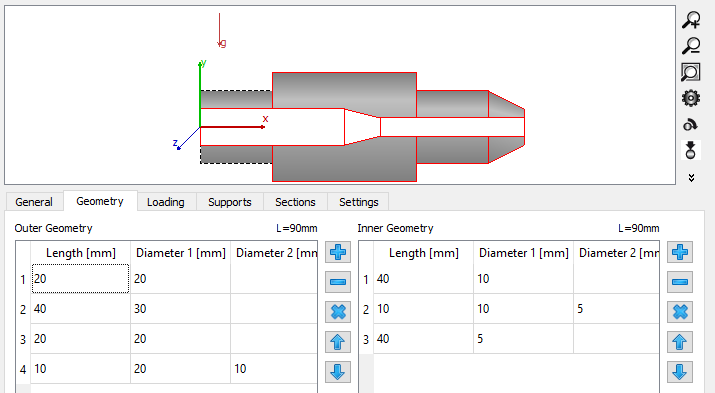The image size is (715, 393).
Task: Click the zoom to fit icon
Action: [x=691, y=72]
